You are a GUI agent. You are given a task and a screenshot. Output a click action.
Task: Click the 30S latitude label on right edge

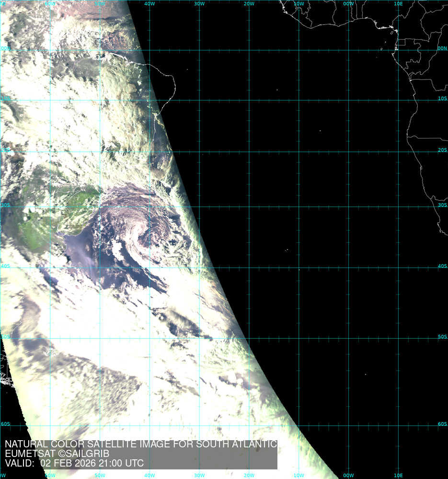point(442,205)
